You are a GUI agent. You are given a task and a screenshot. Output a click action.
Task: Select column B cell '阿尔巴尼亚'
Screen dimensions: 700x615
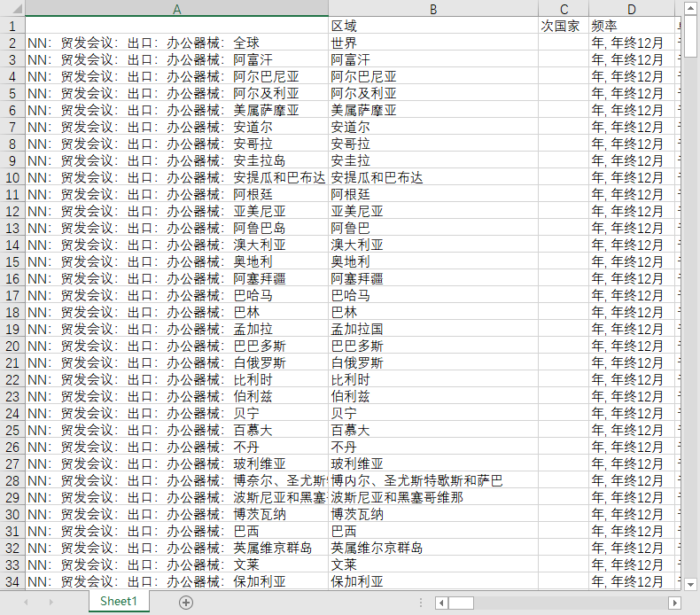tap(433, 76)
